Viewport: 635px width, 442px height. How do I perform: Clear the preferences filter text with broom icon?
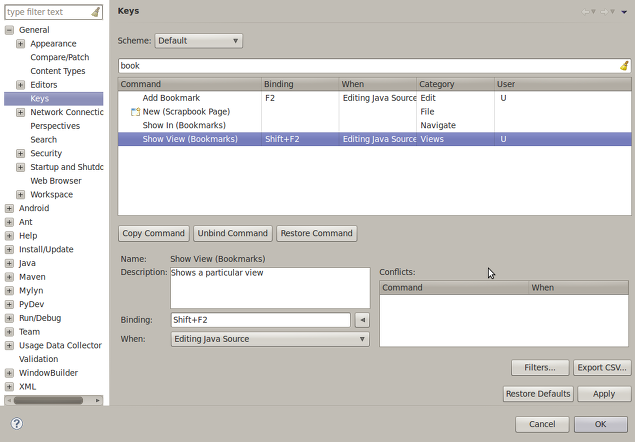(x=96, y=12)
